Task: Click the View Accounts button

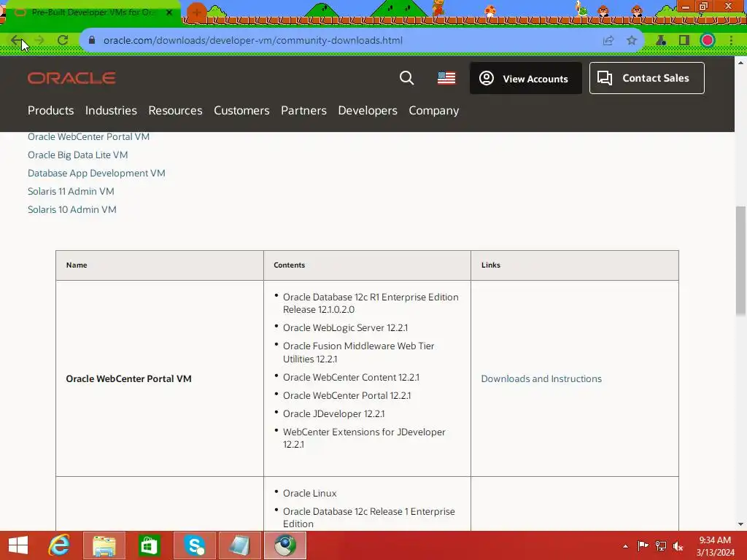Action: (x=525, y=78)
